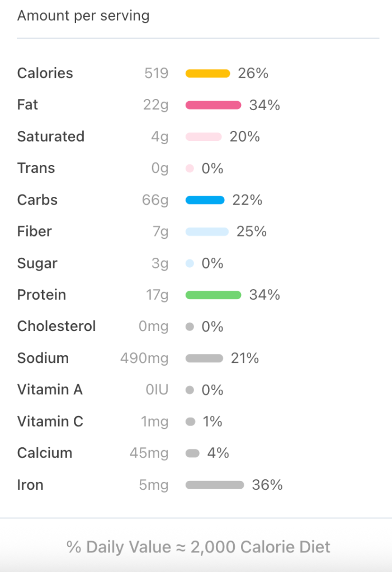Click the % Daily Value footer note

coord(199,546)
